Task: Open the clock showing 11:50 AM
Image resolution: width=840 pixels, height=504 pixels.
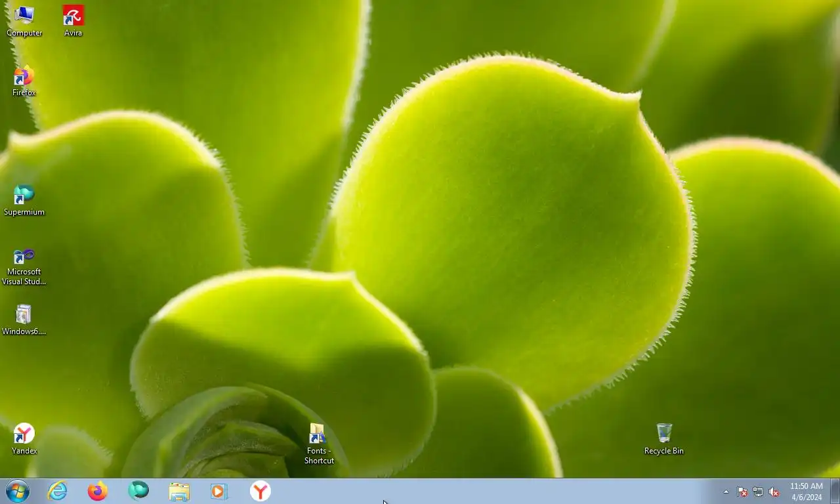Action: (x=807, y=492)
